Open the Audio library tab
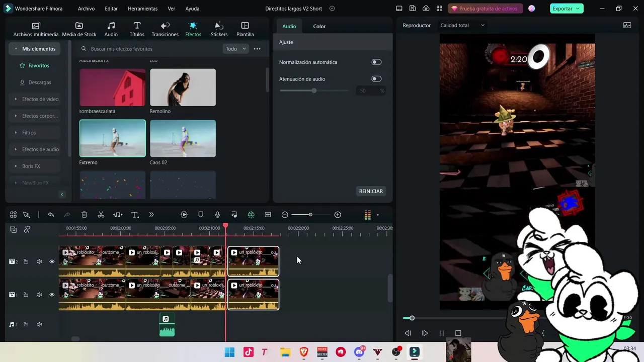 (x=111, y=30)
